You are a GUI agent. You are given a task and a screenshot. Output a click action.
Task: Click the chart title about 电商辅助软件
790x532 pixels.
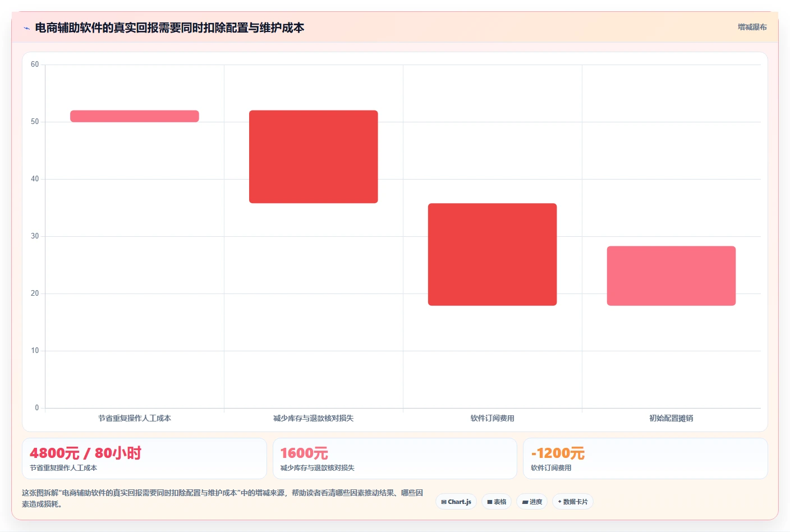(169, 27)
